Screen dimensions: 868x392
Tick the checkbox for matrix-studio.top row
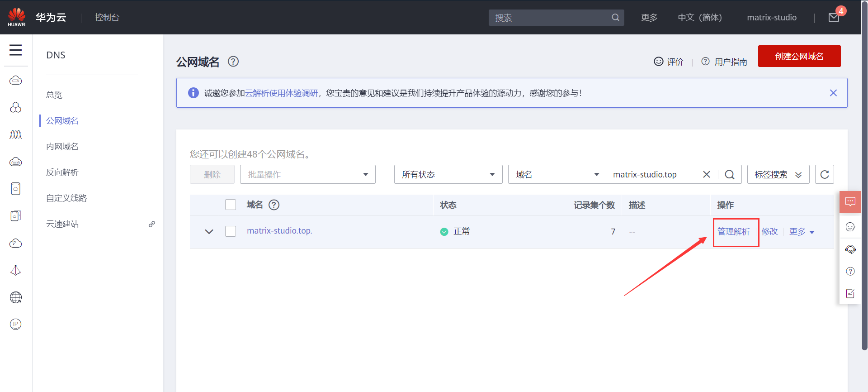231,231
